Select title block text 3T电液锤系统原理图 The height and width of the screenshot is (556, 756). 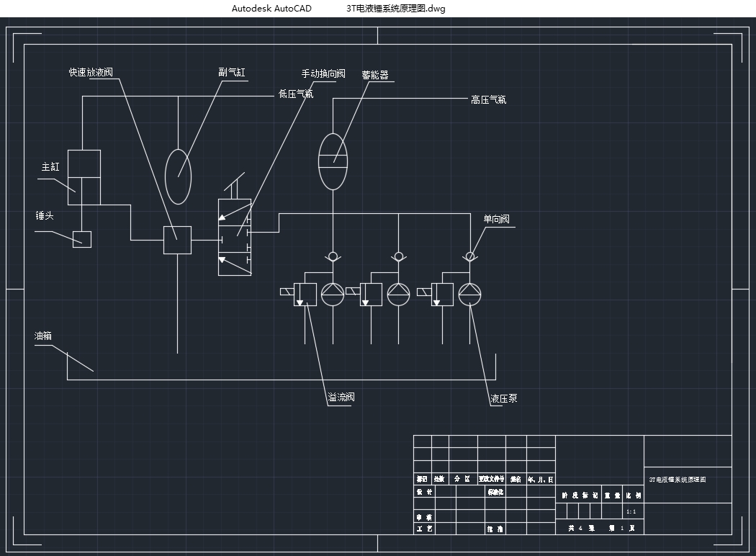point(678,480)
